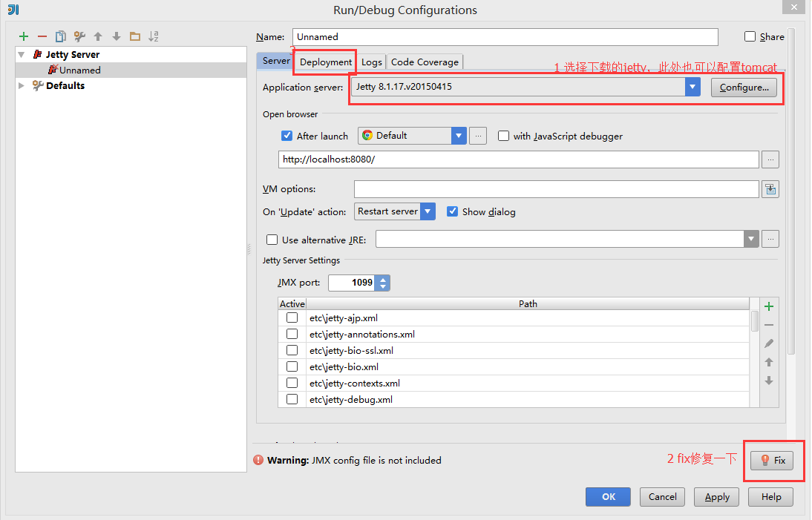Click the IntelliJ logo in the title bar
This screenshot has height=520, width=812.
pyautogui.click(x=13, y=10)
